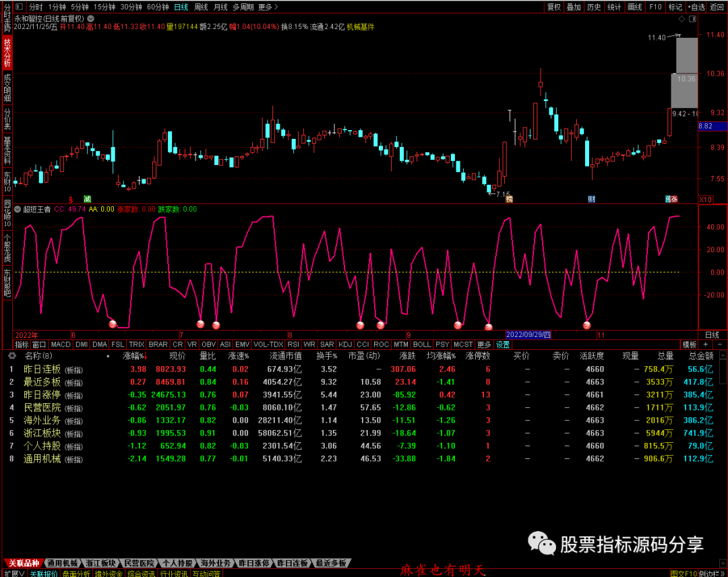The height and width of the screenshot is (577, 728).
Task: Click the 标记 mark button
Action: tap(675, 7)
